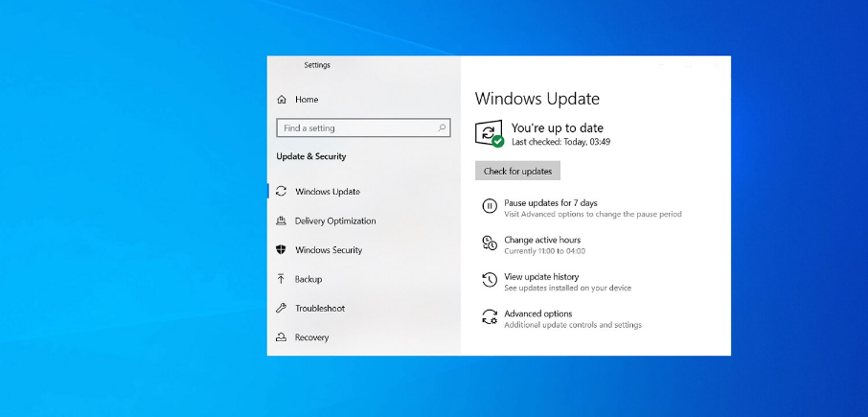Go to Backup label in sidebar
This screenshot has width=868, height=417.
pyautogui.click(x=308, y=279)
